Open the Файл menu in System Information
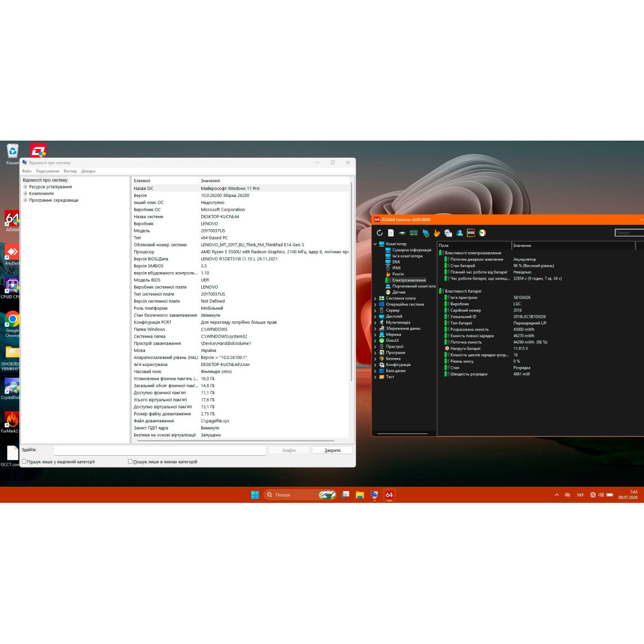This screenshot has width=644, height=644. 26,171
